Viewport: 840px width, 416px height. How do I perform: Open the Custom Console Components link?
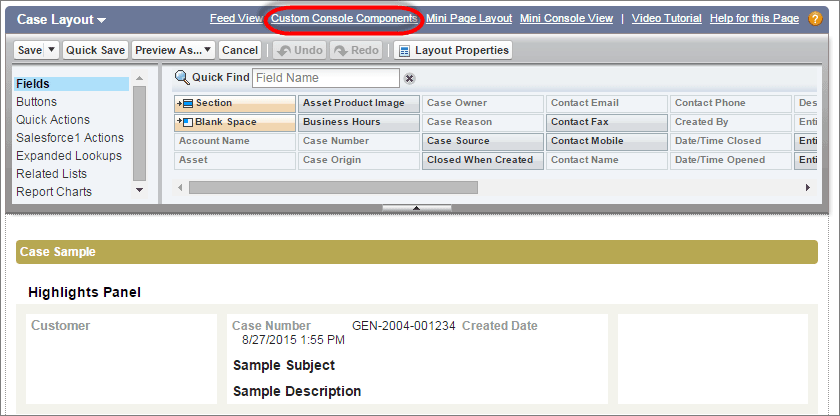click(x=344, y=19)
